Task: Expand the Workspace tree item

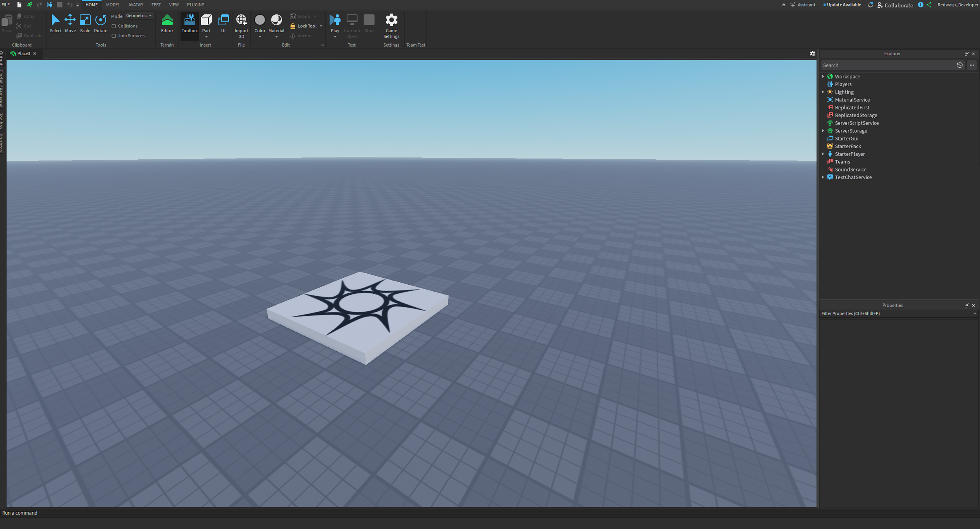Action: 823,76
